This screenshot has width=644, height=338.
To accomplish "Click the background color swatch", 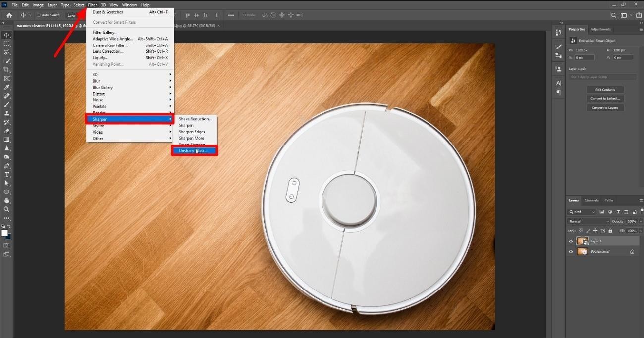I will 8,236.
